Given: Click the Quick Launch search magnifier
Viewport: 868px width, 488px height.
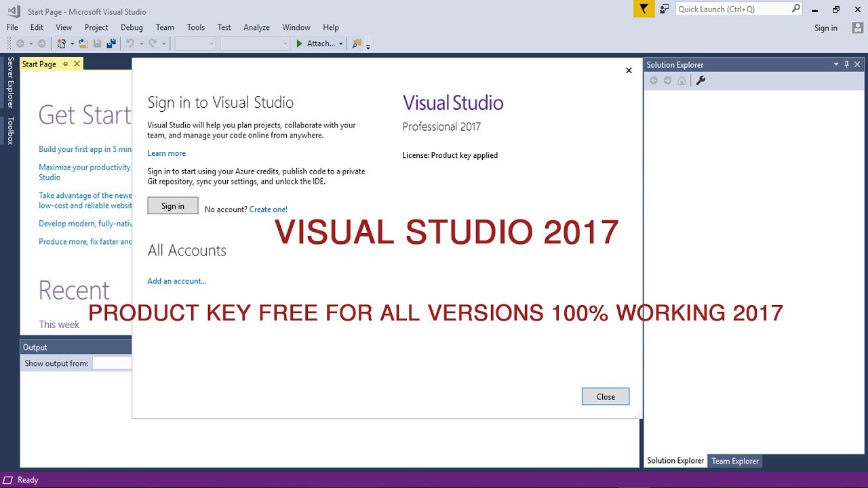Looking at the screenshot, I should (795, 9).
